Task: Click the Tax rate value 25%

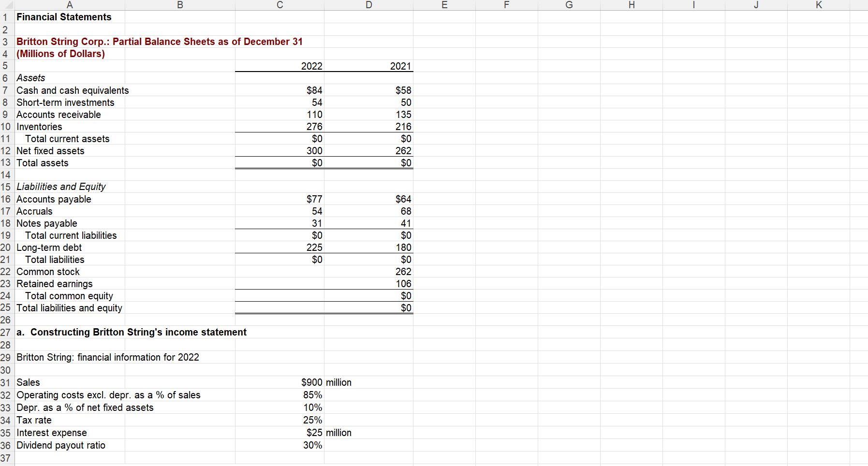Action: (x=312, y=420)
